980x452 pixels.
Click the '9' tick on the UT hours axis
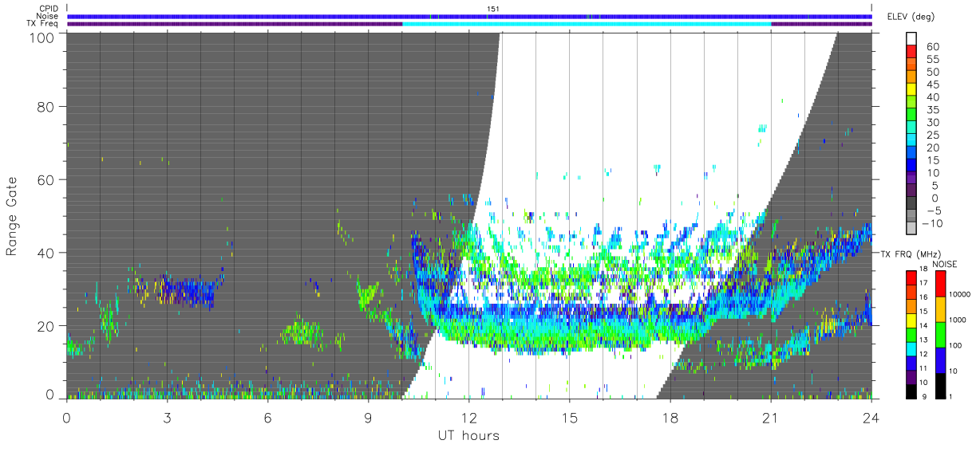[368, 417]
